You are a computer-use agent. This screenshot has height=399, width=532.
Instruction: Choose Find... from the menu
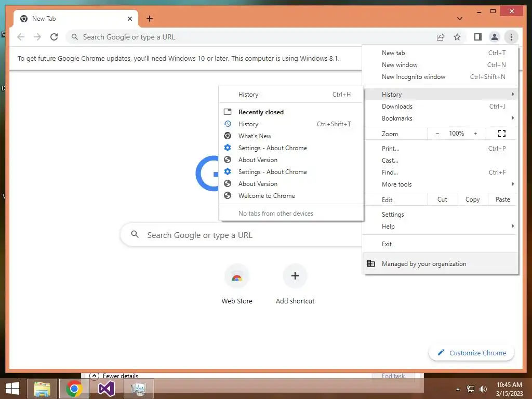point(441,172)
